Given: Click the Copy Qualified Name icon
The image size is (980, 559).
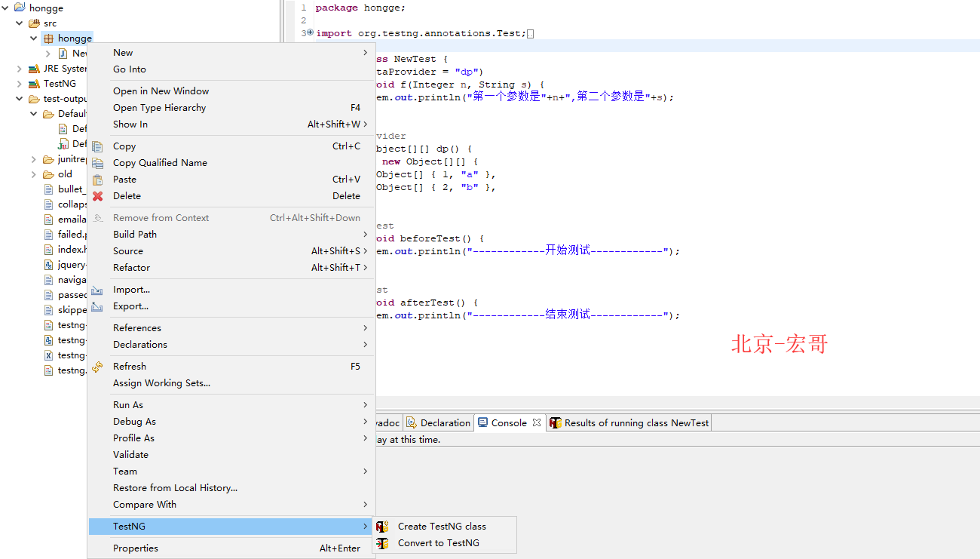Looking at the screenshot, I should pos(97,163).
